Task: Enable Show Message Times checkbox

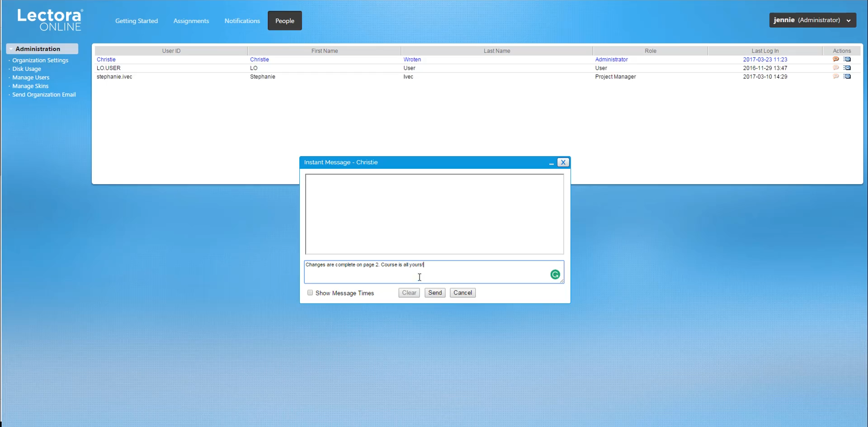Action: click(310, 293)
